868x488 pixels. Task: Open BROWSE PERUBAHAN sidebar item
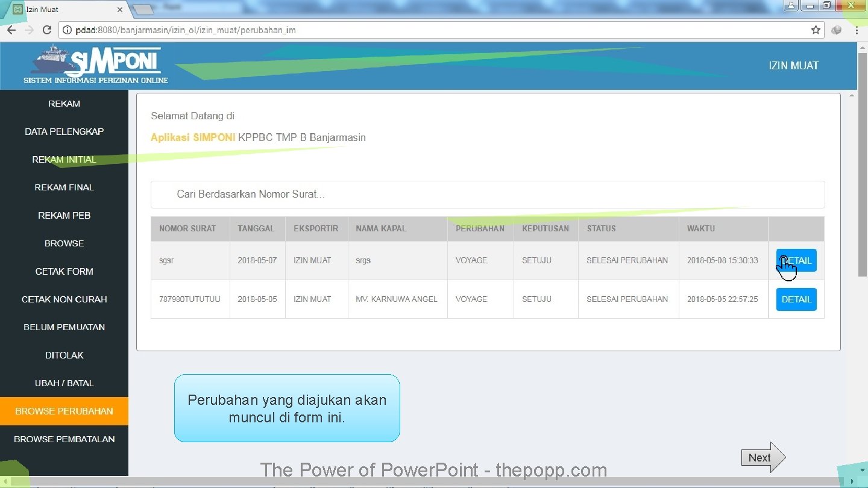[x=64, y=411]
